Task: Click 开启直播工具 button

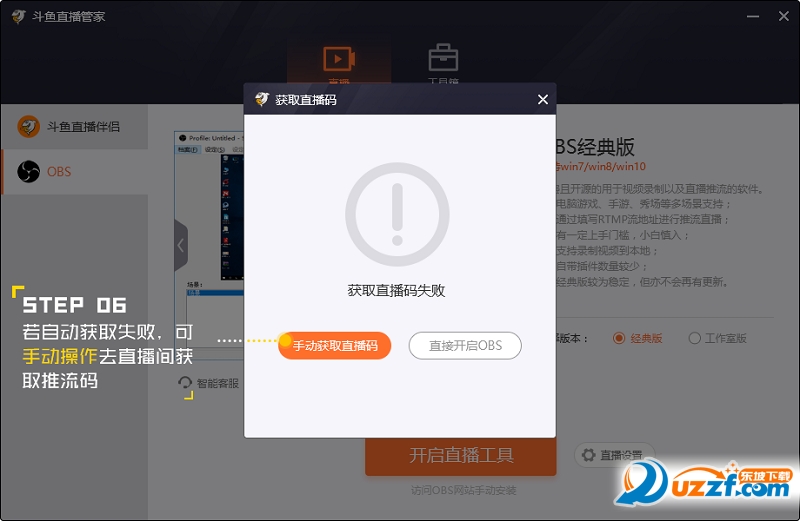Action: [x=461, y=456]
